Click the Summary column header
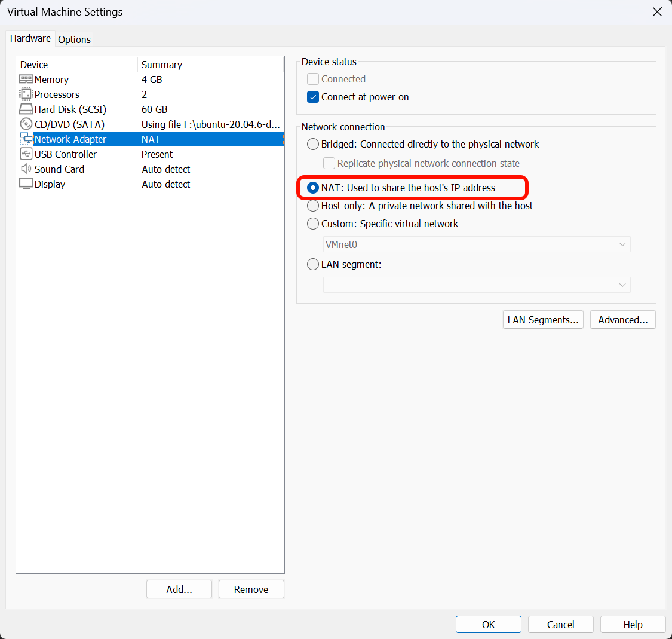 161,65
